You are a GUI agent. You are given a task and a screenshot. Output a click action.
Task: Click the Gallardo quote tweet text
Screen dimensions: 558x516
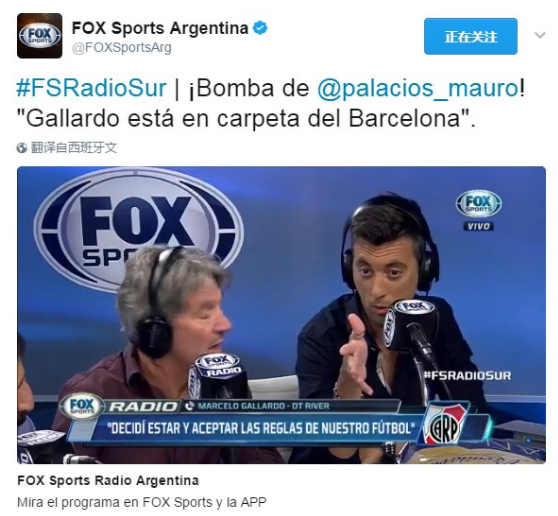coord(251,119)
